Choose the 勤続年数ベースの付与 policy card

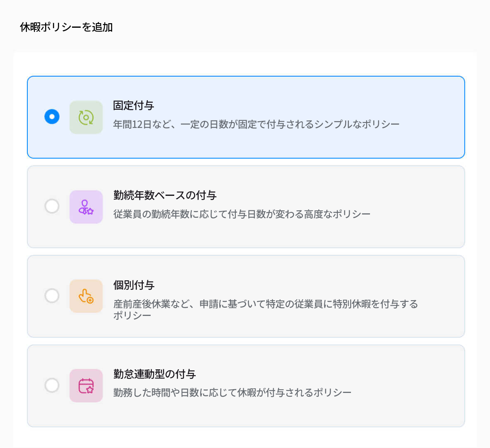[246, 206]
